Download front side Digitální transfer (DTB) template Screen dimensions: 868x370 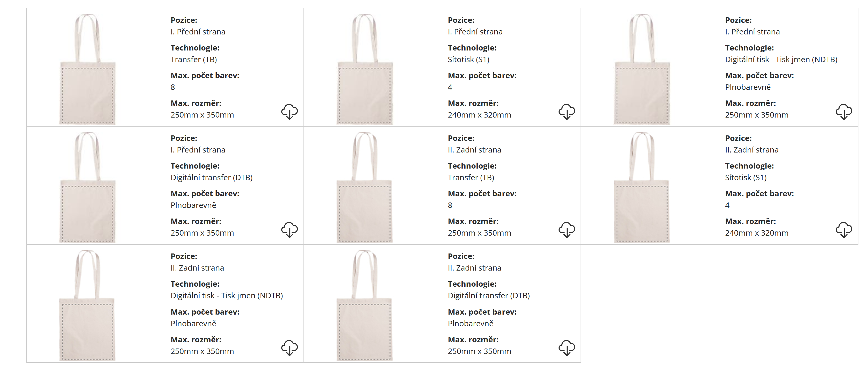pyautogui.click(x=290, y=229)
